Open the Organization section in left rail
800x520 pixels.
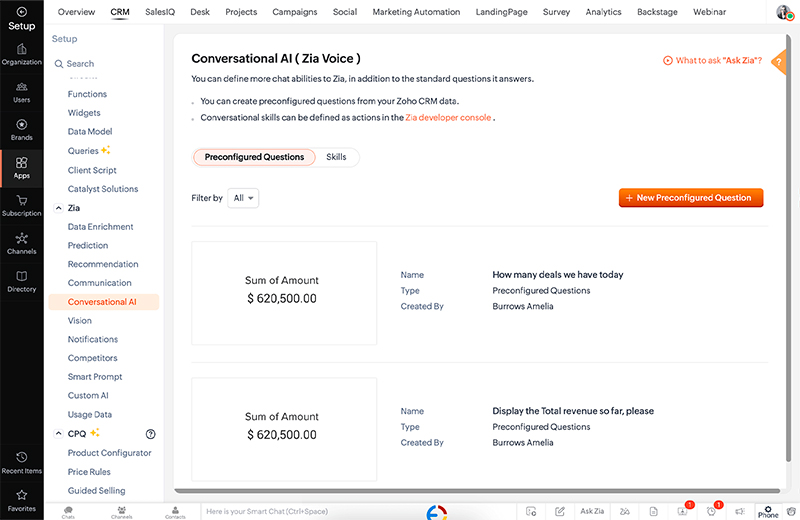(21, 54)
